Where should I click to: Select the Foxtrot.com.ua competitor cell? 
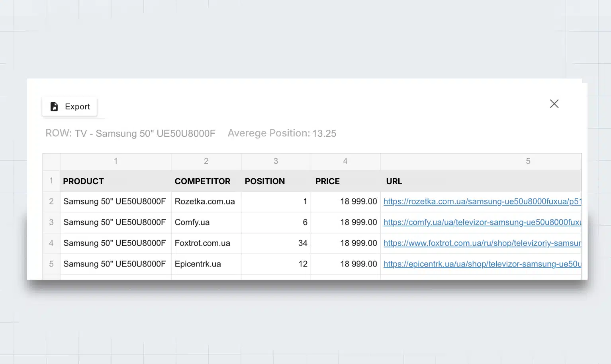203,243
